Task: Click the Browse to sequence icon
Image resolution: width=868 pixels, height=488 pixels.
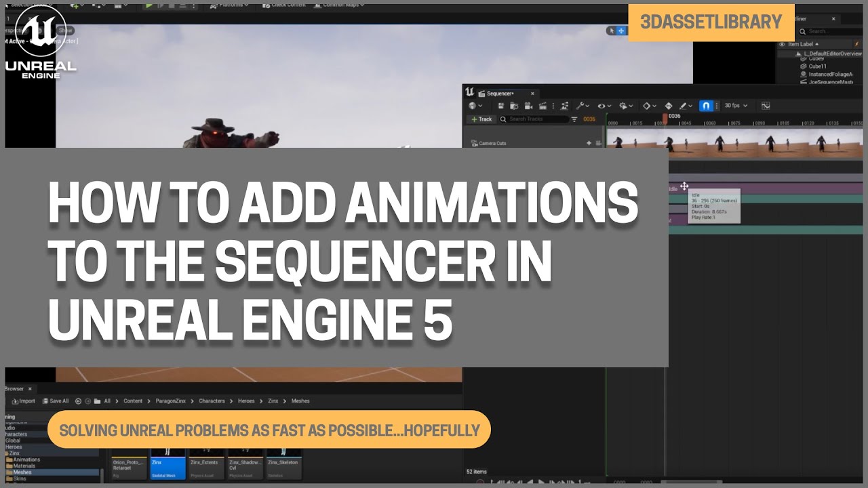Action: pyautogui.click(x=514, y=106)
